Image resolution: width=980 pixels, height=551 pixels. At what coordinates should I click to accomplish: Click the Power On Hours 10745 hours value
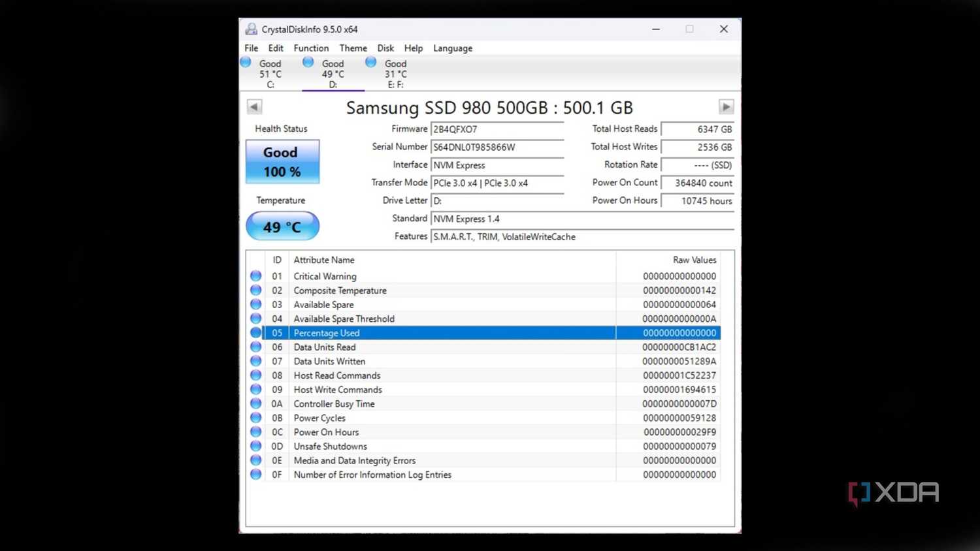[x=697, y=201]
